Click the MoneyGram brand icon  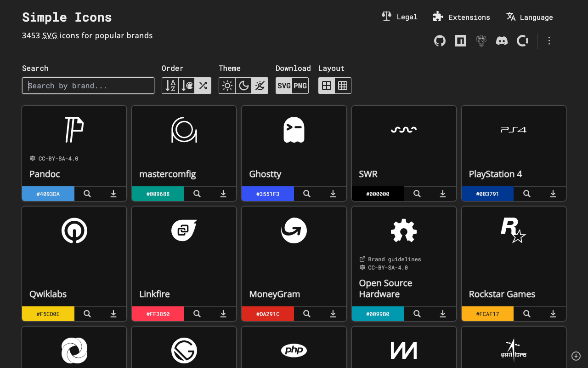294,230
